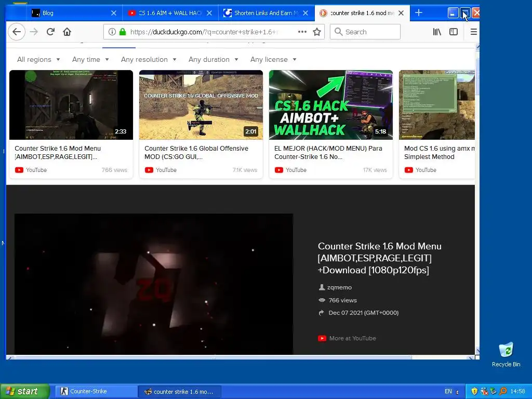Viewport: 532px width, 399px height.
Task: Expand the Any time filter
Action: [x=90, y=59]
